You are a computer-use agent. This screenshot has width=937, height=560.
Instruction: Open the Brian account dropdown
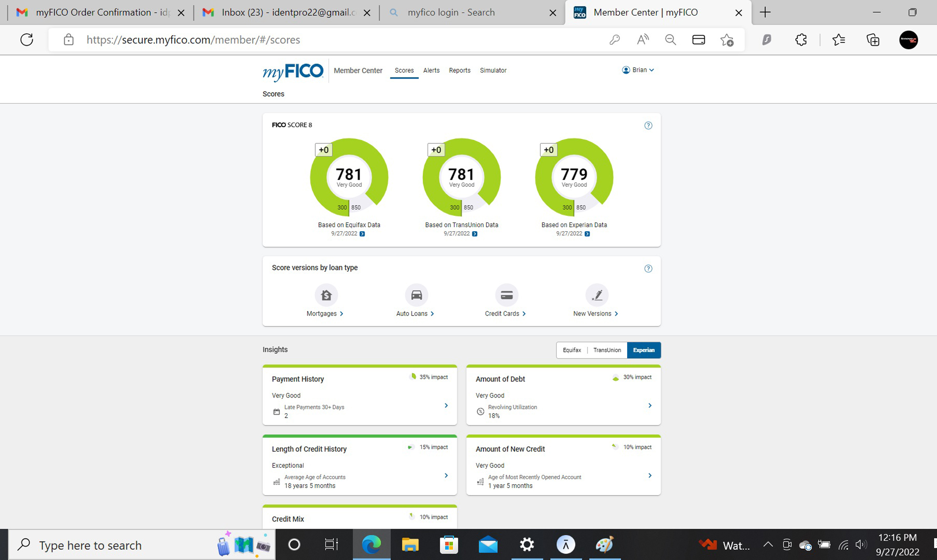638,70
